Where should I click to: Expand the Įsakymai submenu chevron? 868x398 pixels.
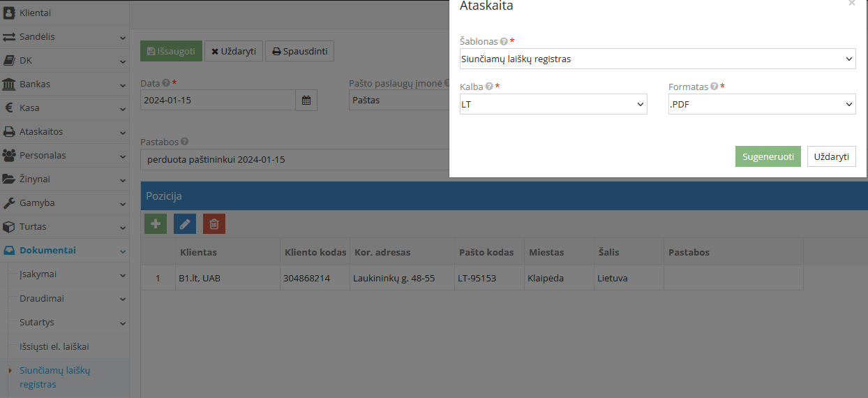123,275
